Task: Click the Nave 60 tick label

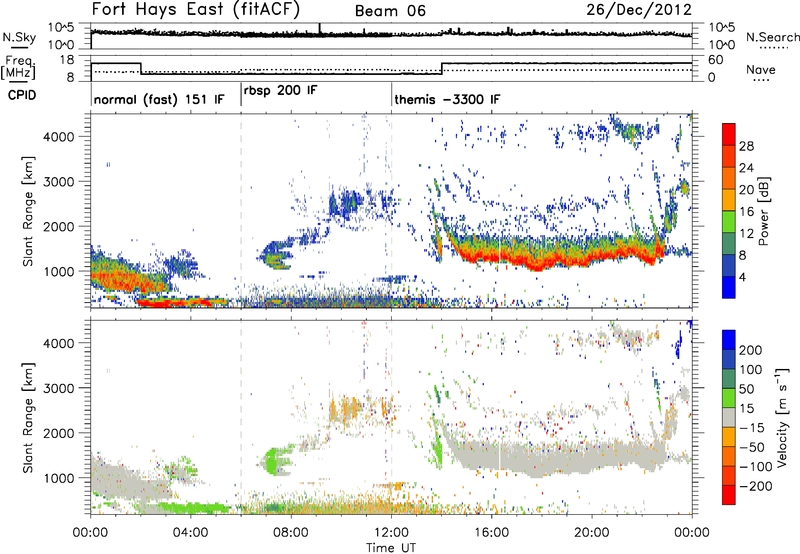Action: tap(715, 60)
